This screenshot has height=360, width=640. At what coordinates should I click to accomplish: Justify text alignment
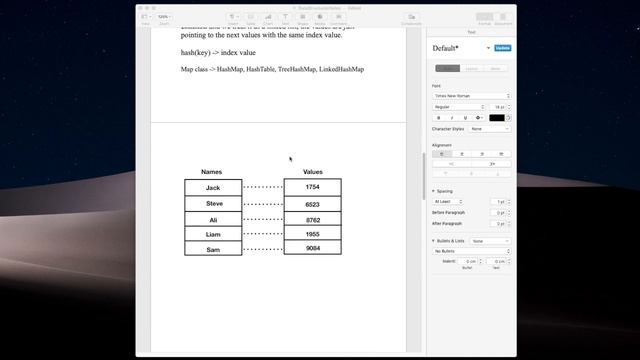[501, 154]
